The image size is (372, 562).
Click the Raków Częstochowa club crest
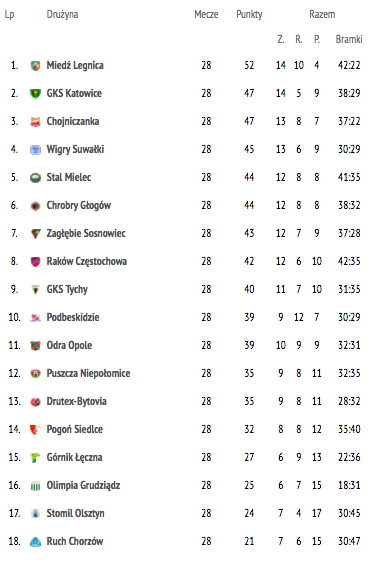tap(35, 262)
